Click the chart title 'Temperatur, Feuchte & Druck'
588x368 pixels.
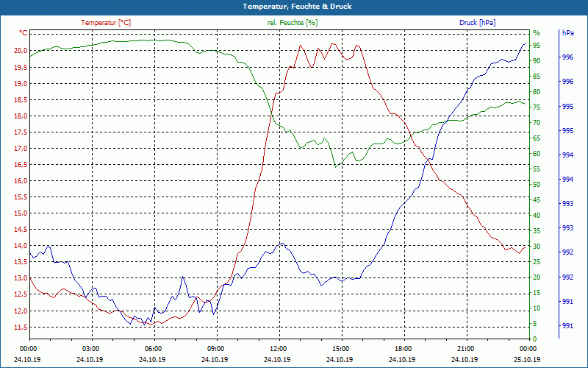click(297, 7)
